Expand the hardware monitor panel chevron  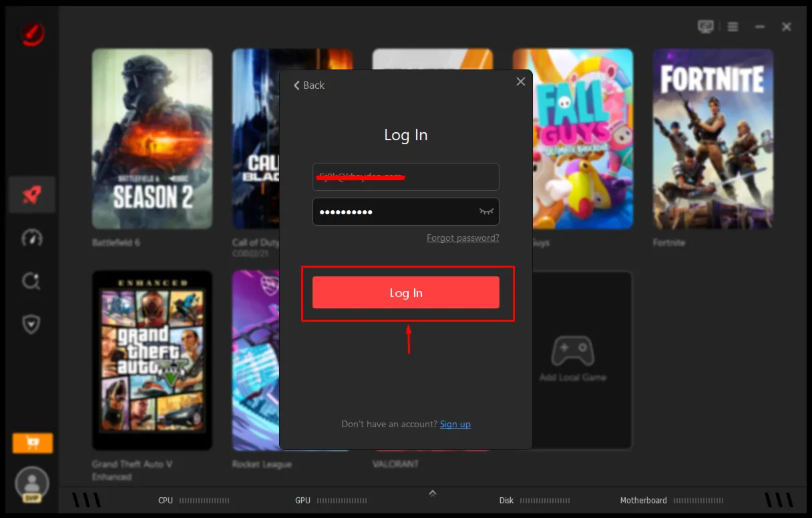click(x=433, y=493)
